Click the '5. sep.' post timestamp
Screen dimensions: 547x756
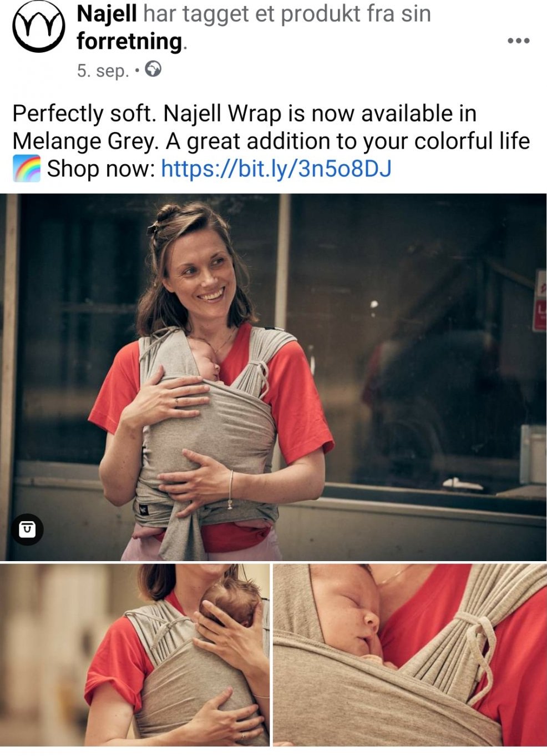(103, 71)
